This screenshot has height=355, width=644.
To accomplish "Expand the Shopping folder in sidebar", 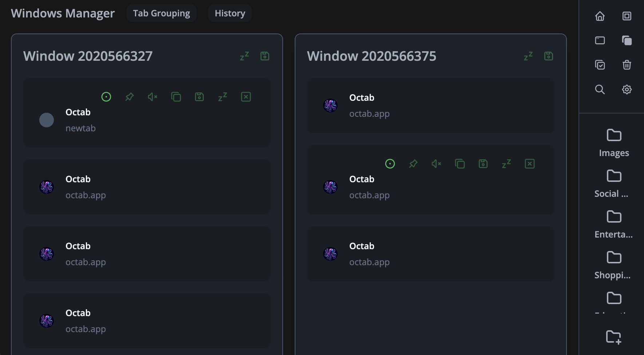I will coord(614,265).
